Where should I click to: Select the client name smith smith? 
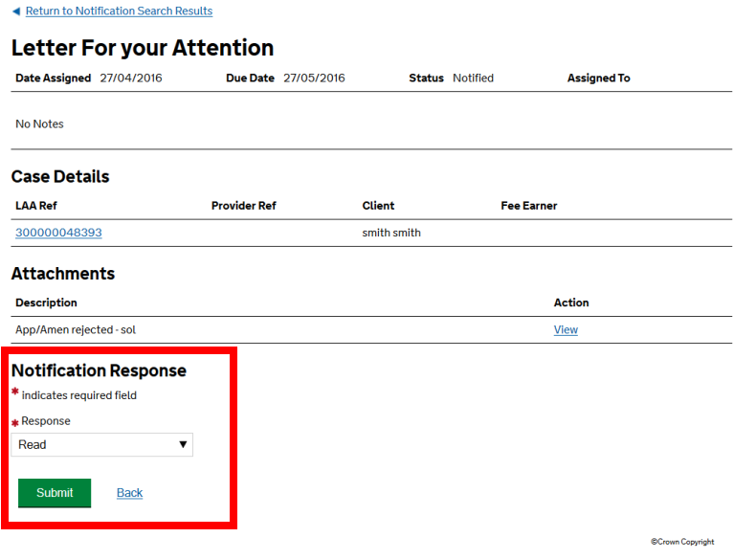pyautogui.click(x=391, y=233)
